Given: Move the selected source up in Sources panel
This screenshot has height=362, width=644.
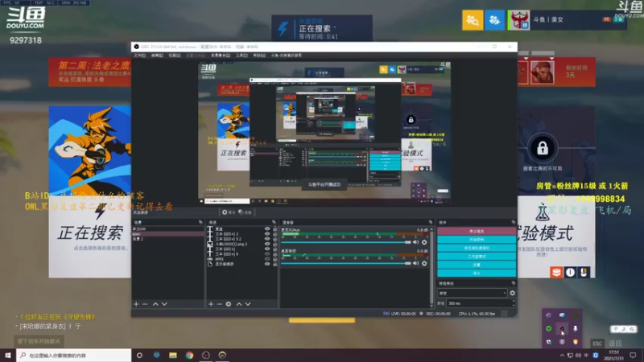Looking at the screenshot, I should 239,304.
